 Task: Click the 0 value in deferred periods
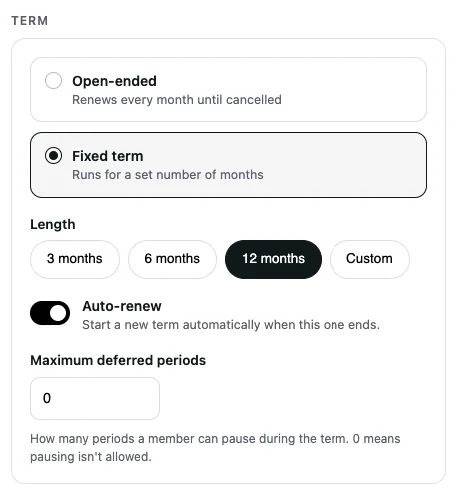click(47, 398)
